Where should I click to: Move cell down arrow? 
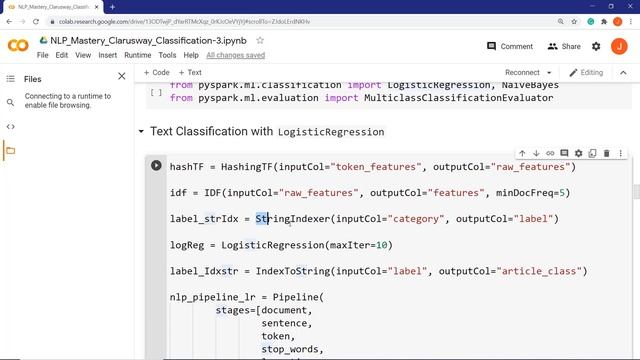point(536,153)
